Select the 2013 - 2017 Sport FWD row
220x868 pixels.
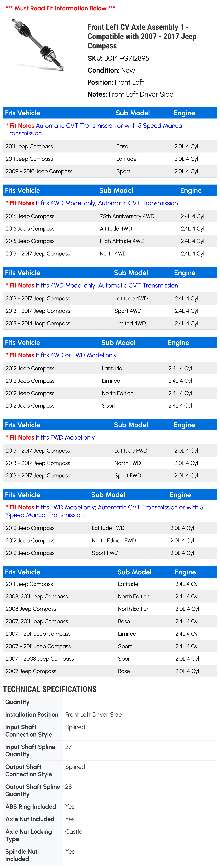(110, 475)
